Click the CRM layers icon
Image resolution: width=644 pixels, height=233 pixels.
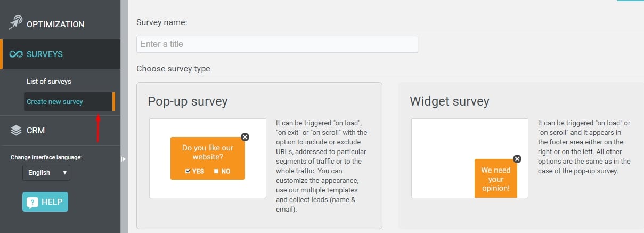(16, 130)
